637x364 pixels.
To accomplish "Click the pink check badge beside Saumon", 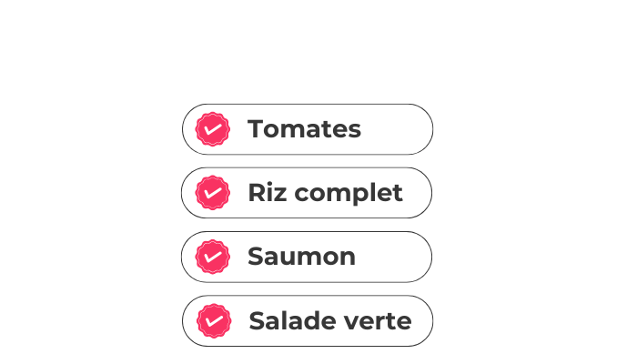I will pos(213,257).
